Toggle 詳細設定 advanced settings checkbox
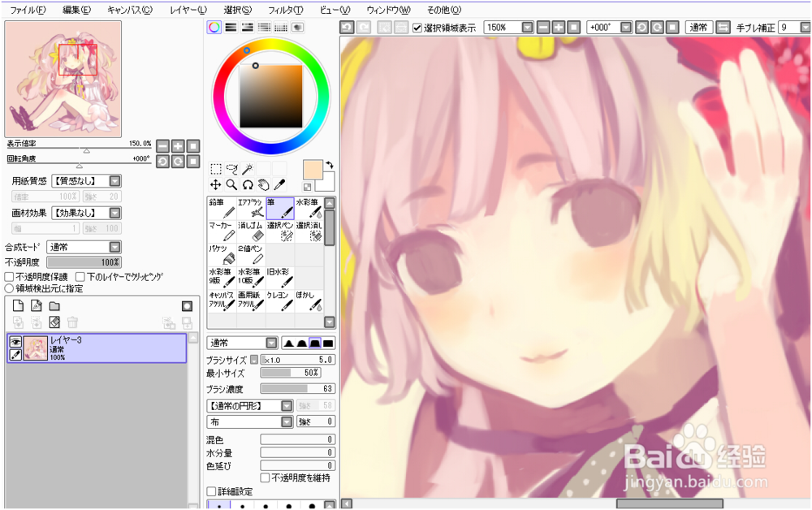Image resolution: width=812 pixels, height=510 pixels. tap(211, 491)
